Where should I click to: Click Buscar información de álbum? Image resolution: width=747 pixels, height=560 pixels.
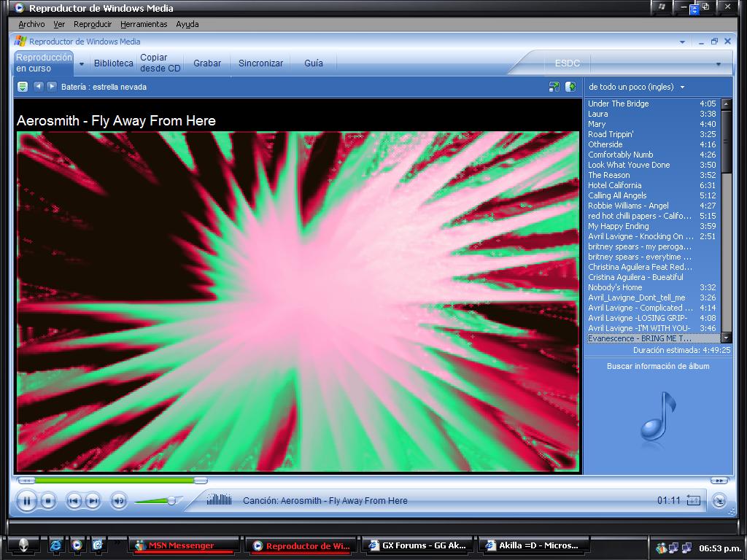tap(658, 366)
